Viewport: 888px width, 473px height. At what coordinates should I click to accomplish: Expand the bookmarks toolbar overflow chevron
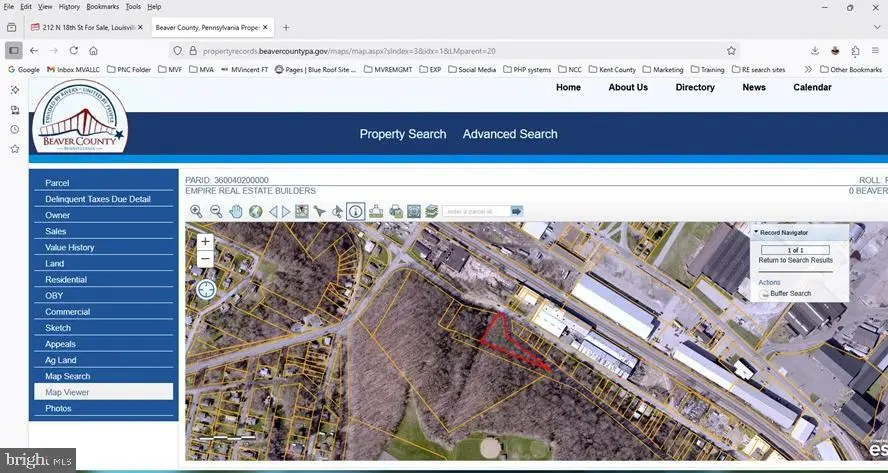coord(807,69)
